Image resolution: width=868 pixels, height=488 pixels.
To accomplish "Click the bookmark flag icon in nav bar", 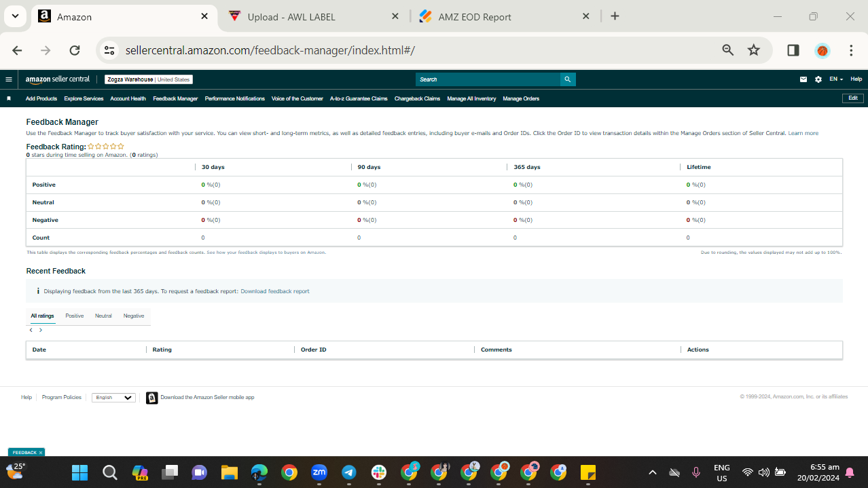I will point(9,98).
